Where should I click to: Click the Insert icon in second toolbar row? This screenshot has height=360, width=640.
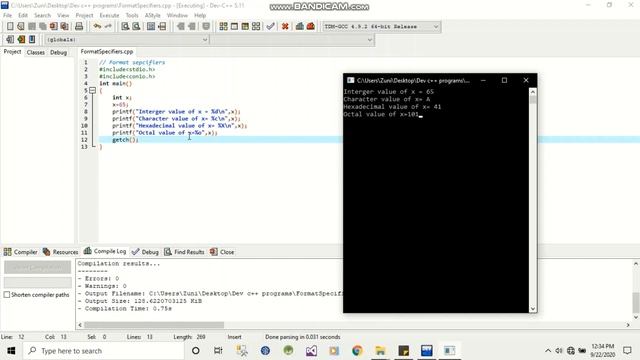click(x=10, y=40)
